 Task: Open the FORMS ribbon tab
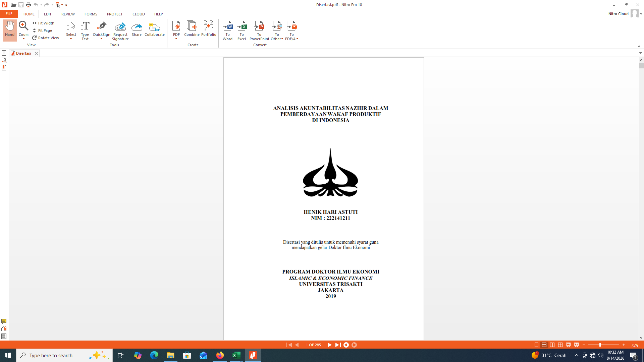click(91, 14)
